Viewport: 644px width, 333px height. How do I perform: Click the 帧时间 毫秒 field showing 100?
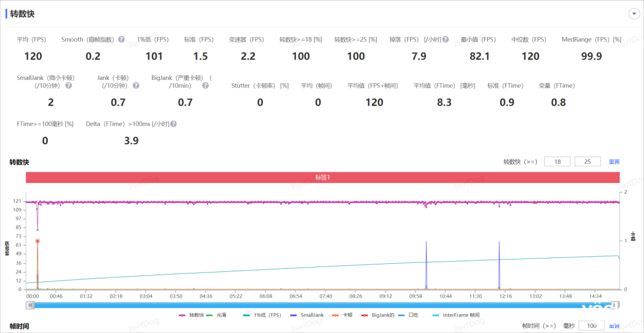click(x=591, y=326)
